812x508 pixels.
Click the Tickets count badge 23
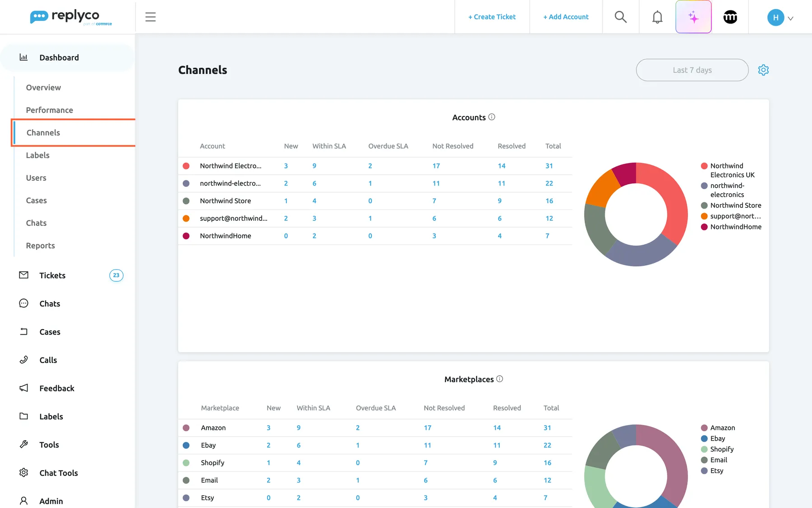click(x=116, y=275)
